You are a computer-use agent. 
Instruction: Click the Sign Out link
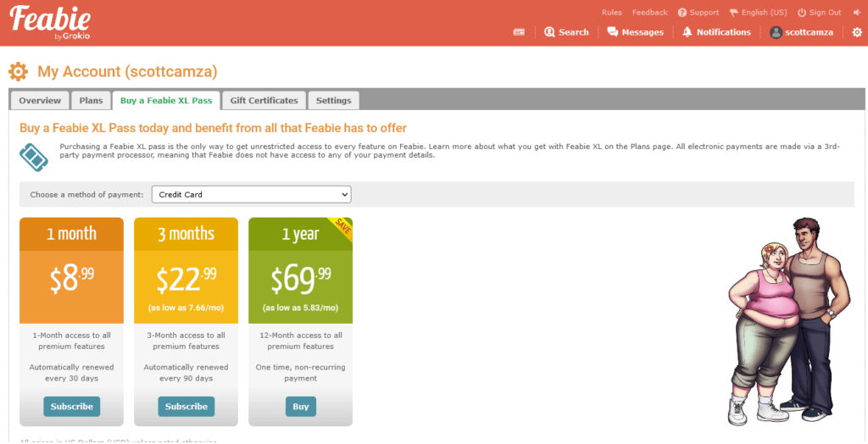point(820,12)
